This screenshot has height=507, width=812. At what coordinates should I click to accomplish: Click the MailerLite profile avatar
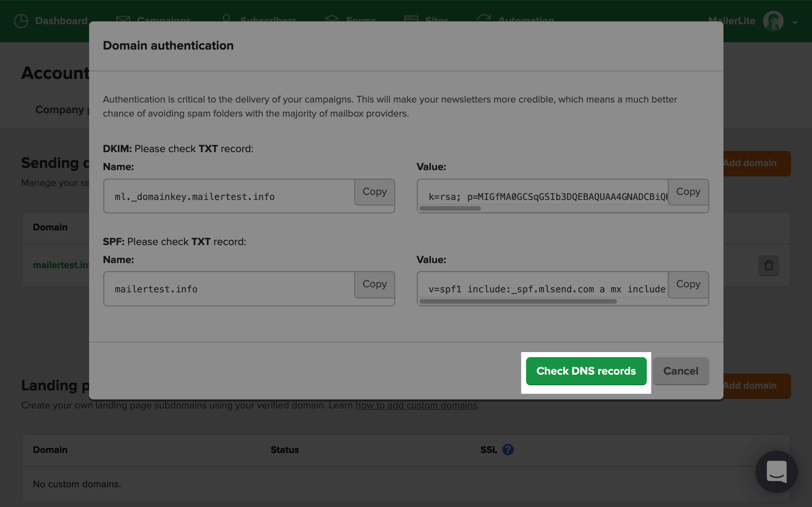pyautogui.click(x=773, y=21)
